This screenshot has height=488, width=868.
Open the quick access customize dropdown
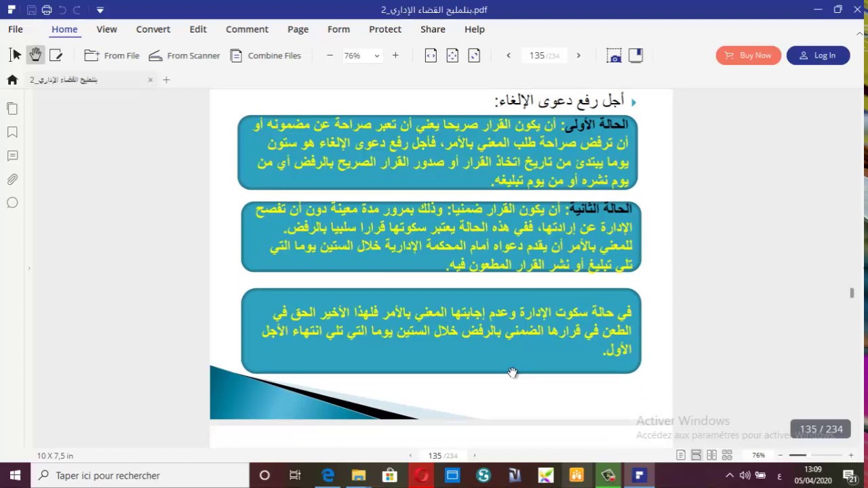pyautogui.click(x=100, y=10)
